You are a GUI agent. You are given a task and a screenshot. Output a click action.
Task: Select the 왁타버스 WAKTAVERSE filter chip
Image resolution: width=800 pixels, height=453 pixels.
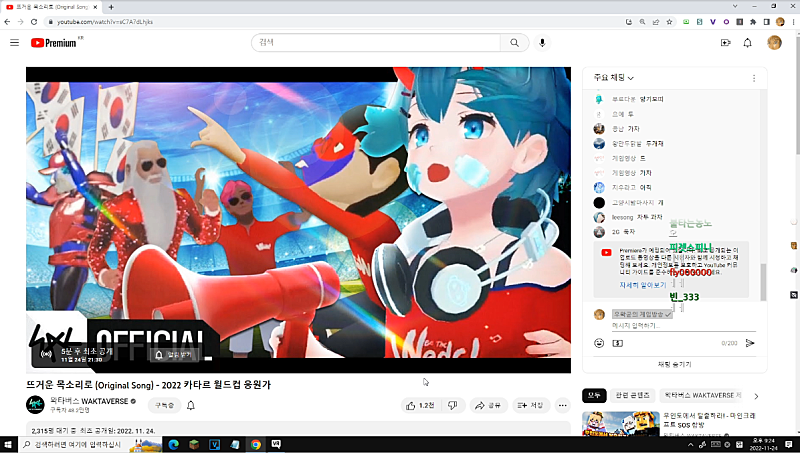coord(703,395)
